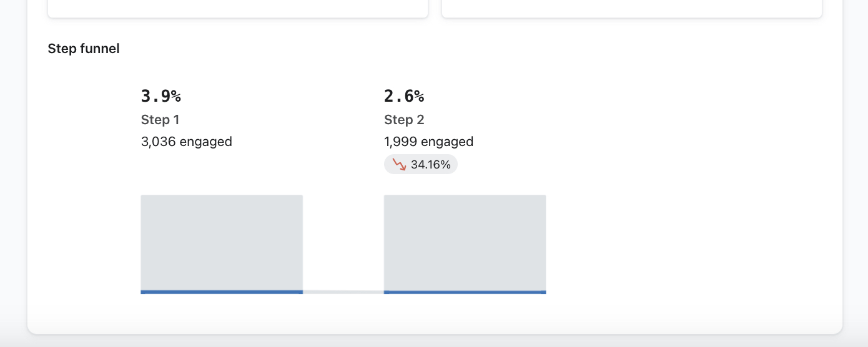Click the blue segment under Step 1 bar
868x347 pixels.
(x=222, y=291)
